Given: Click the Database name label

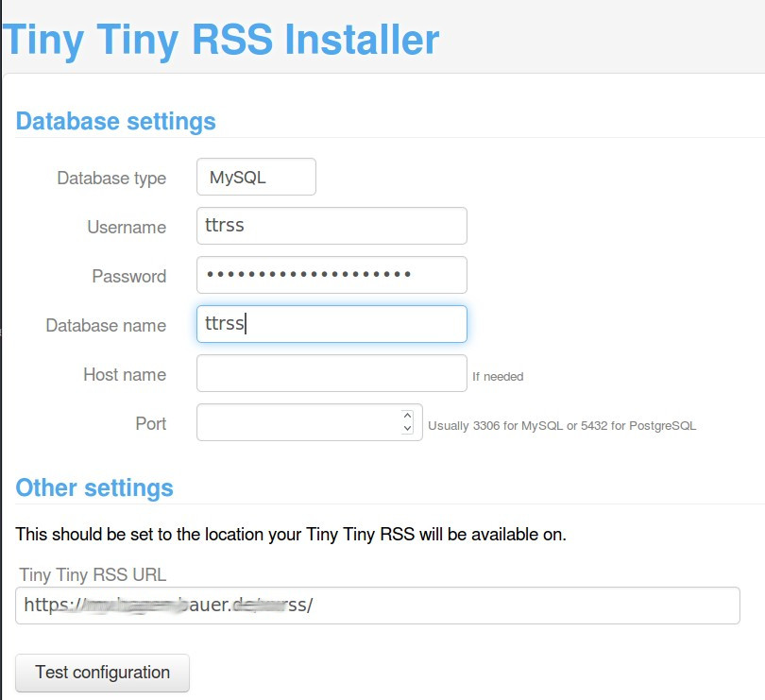Looking at the screenshot, I should click(x=106, y=326).
